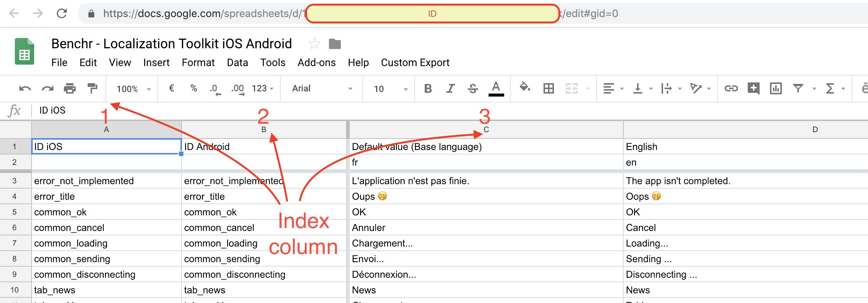Screen dimensions: 868x303
Task: Toggle italic formatting
Action: click(450, 88)
